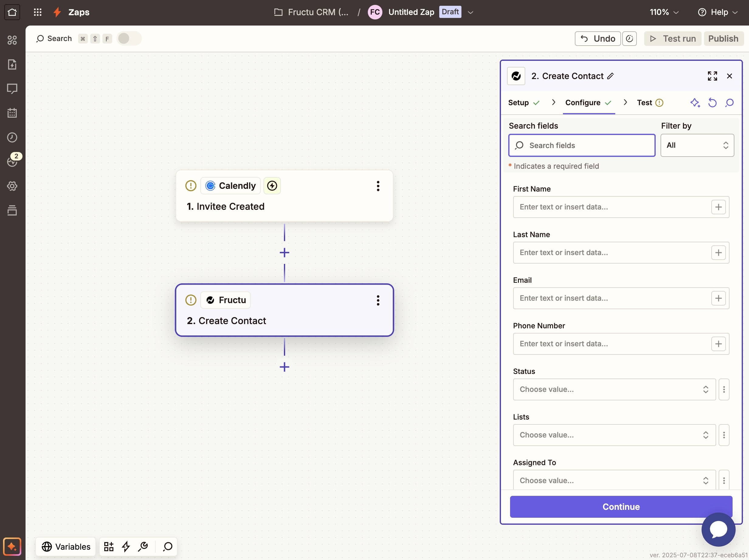Image resolution: width=749 pixels, height=560 pixels.
Task: Open the apps grid menu icon
Action: click(x=38, y=12)
